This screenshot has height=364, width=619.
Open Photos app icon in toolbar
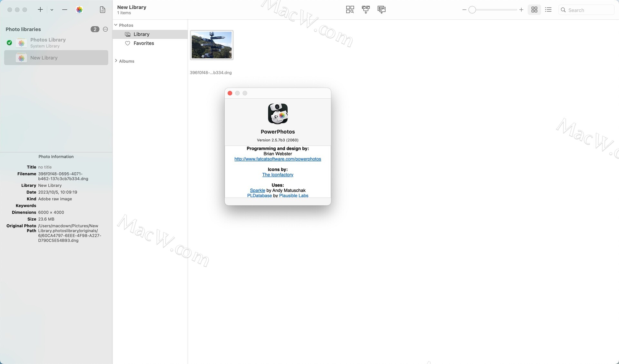(79, 10)
